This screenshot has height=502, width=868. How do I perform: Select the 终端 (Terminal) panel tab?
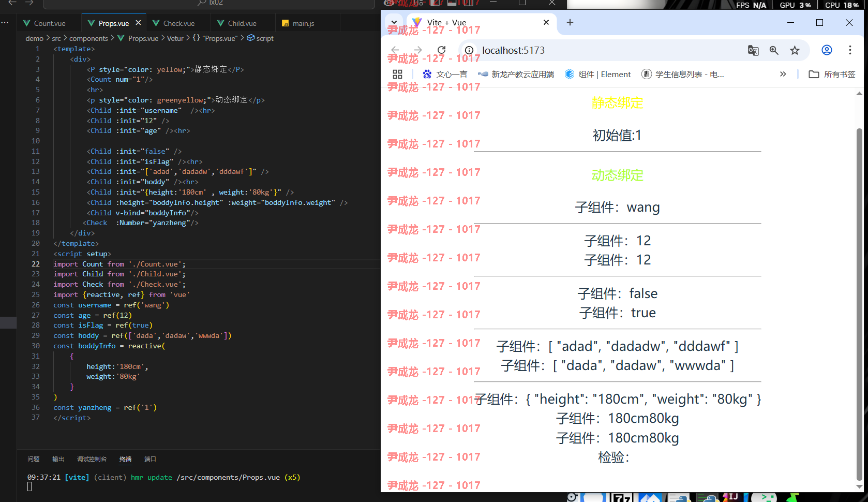(x=125, y=459)
